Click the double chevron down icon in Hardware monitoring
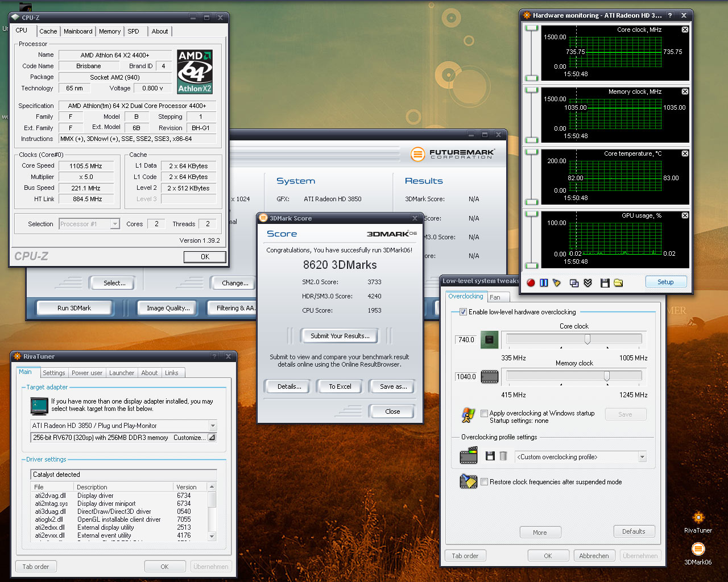Image resolution: width=728 pixels, height=582 pixels. tap(588, 282)
